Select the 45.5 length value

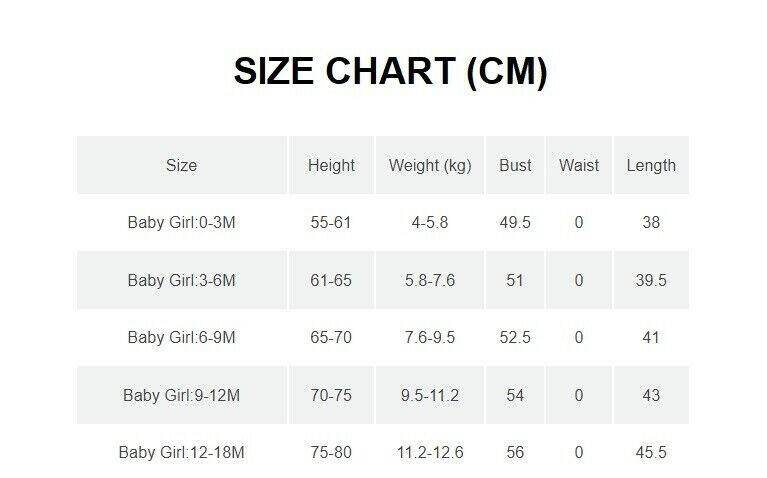(x=651, y=453)
